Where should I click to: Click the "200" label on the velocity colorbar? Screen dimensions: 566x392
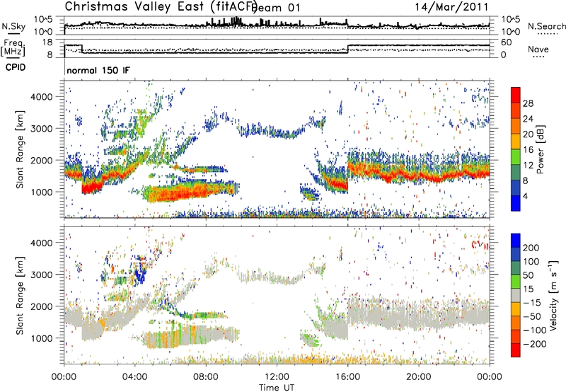(x=531, y=248)
